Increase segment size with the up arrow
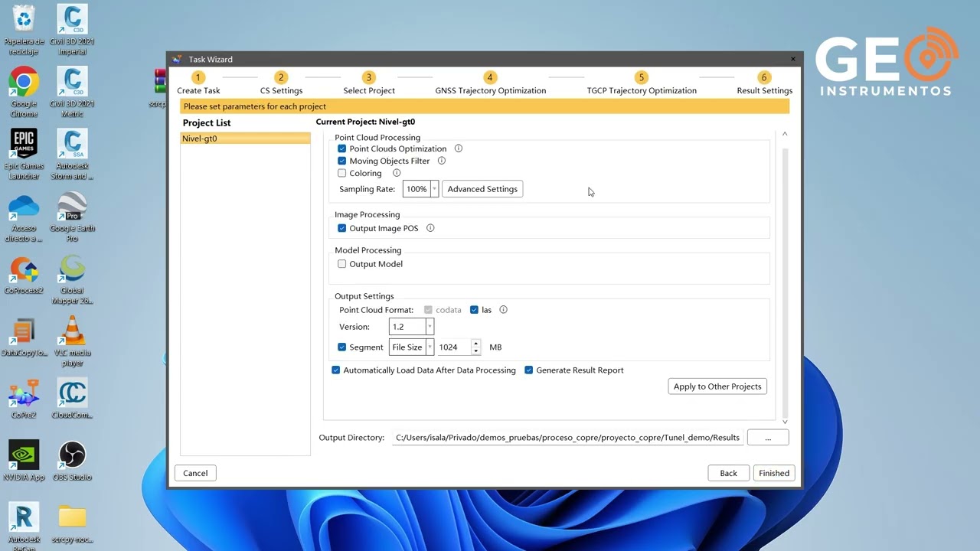 (x=476, y=343)
